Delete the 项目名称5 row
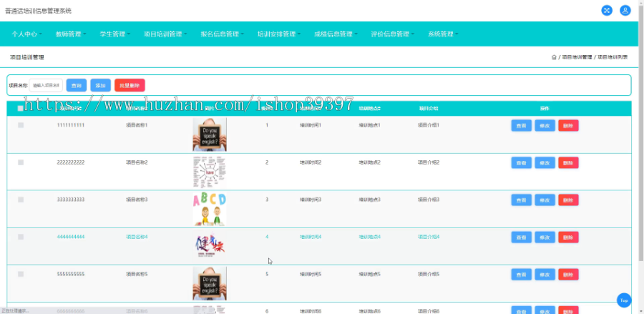 (x=568, y=274)
